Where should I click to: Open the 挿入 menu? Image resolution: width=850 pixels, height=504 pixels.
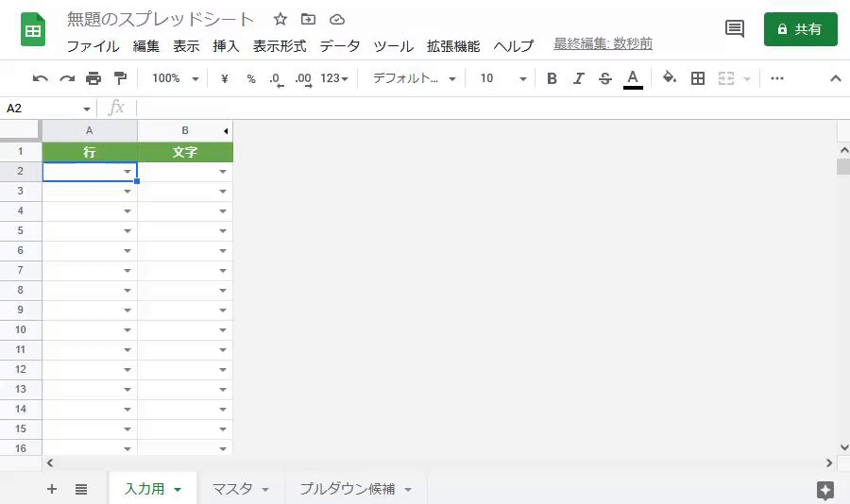(x=226, y=46)
